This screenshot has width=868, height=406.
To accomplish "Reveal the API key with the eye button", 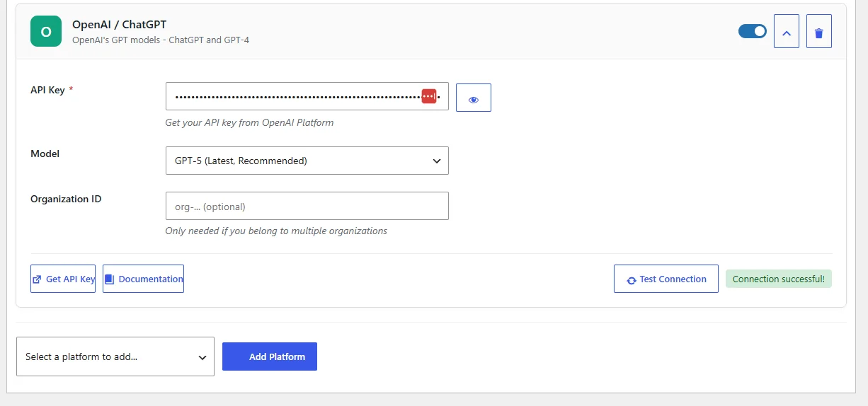I will 474,98.
